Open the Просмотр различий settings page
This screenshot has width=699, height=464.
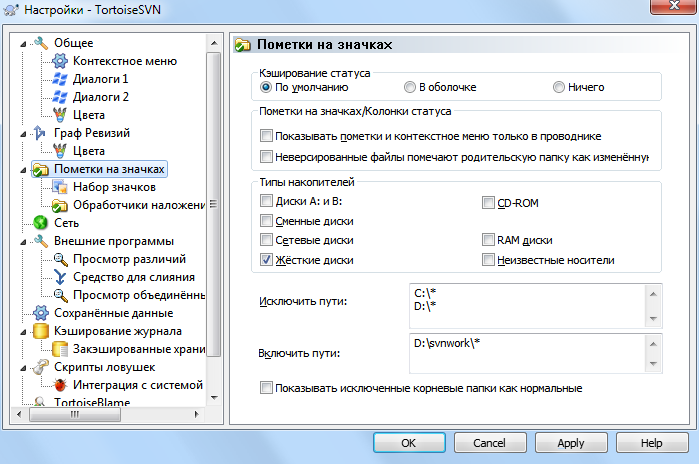click(129, 259)
